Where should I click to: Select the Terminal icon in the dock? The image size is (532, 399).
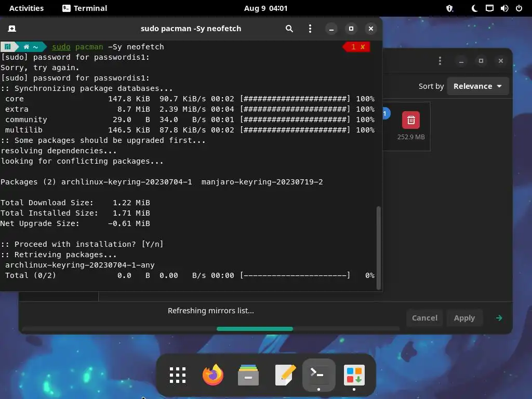pos(318,375)
